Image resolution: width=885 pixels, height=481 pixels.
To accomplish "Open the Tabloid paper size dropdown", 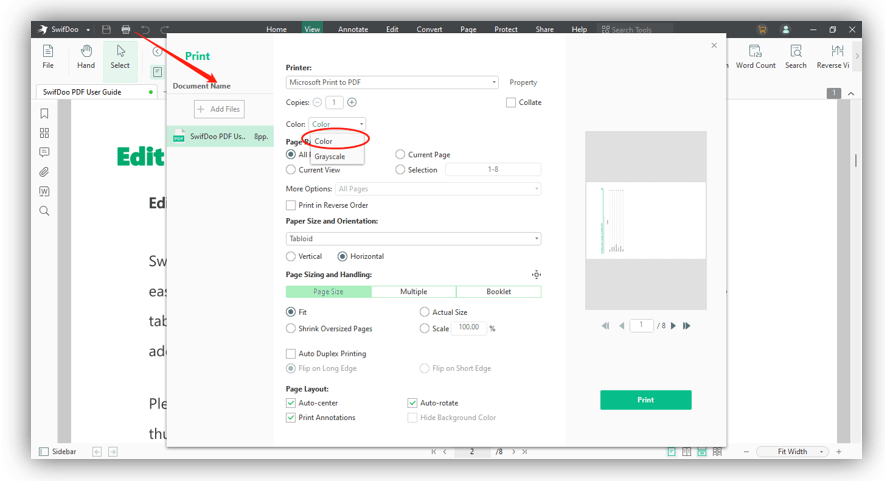I will pyautogui.click(x=413, y=238).
